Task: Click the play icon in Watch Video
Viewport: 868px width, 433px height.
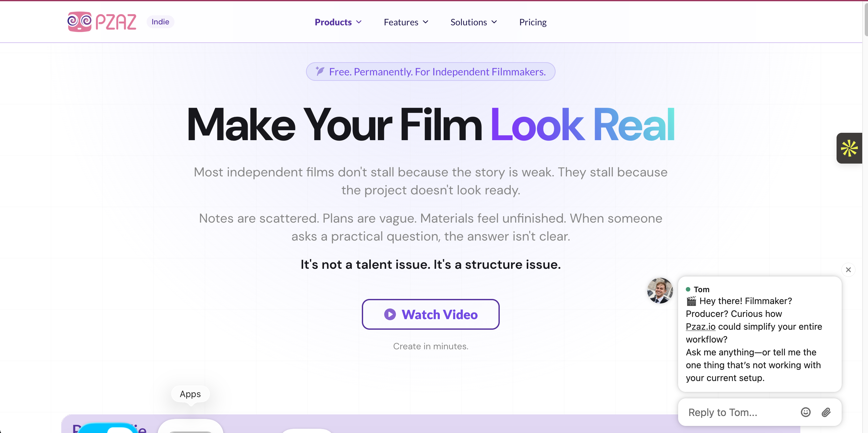Action: (x=390, y=314)
